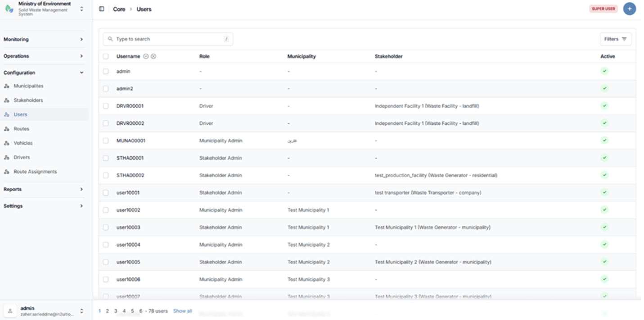Screen dimensions: 644x320
Task: Select the checkbox for user10002 row
Action: click(106, 210)
